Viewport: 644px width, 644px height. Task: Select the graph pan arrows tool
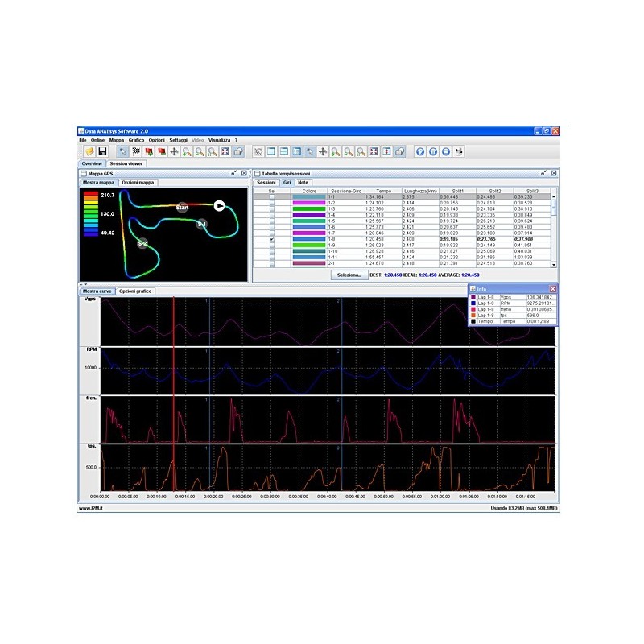pos(323,151)
